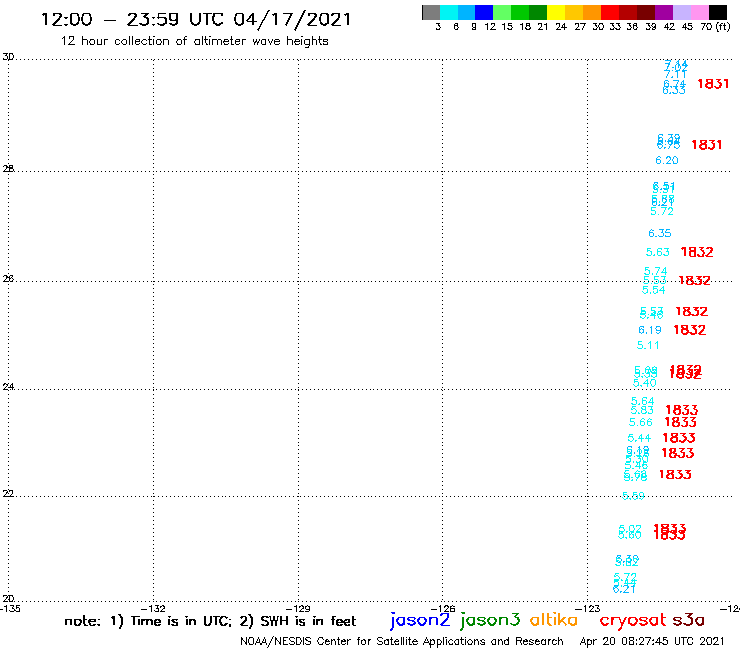Click the longitude axis label '-126'
740x650 pixels.
443,609
